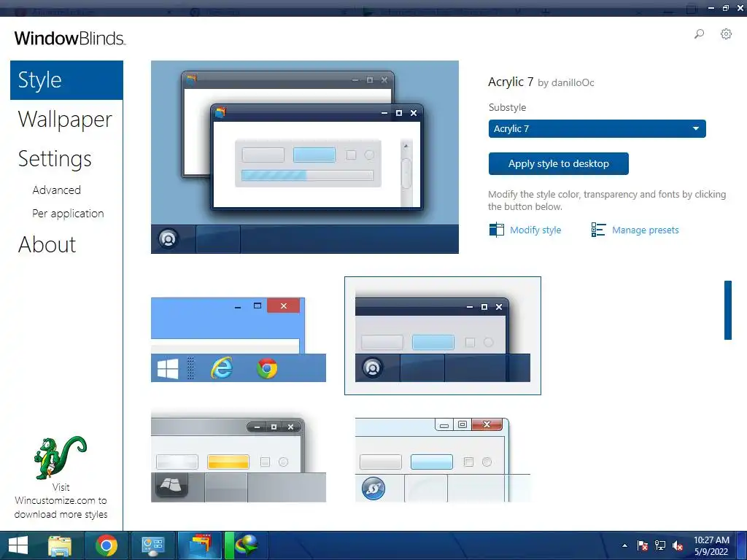The image size is (747, 560).
Task: Show hidden tray icons arrow
Action: click(624, 545)
